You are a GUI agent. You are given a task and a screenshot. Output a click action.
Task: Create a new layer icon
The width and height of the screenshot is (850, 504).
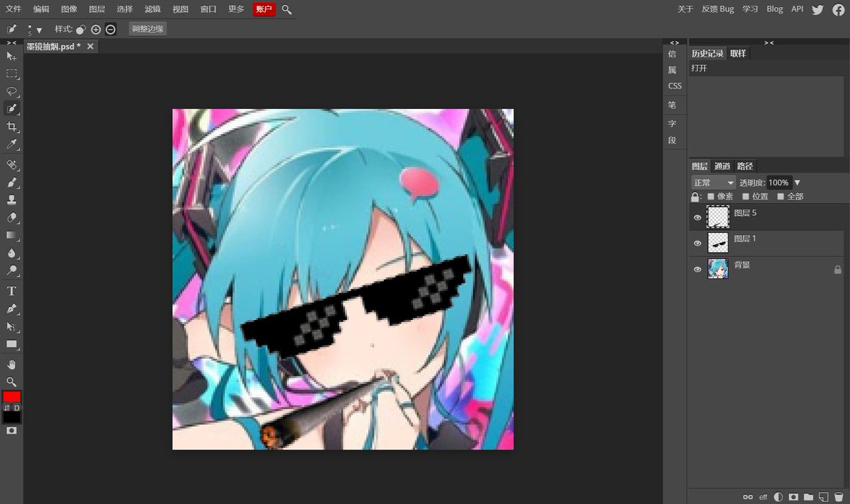823,497
